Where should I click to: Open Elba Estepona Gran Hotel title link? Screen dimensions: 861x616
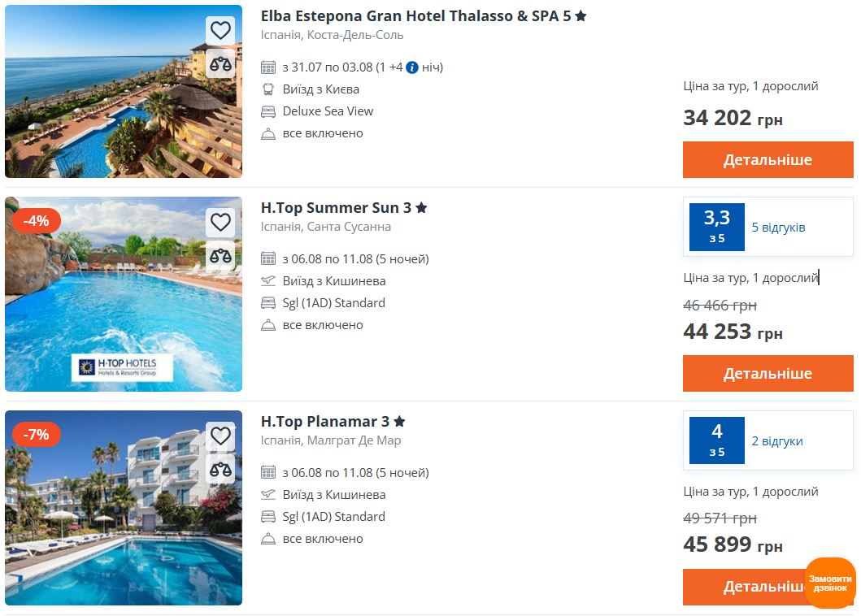tap(415, 15)
